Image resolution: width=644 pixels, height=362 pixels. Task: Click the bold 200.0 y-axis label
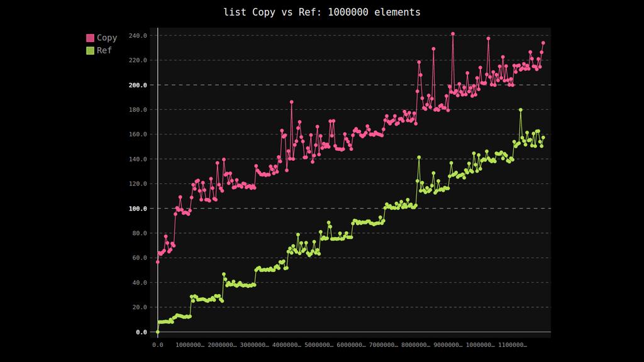(138, 85)
